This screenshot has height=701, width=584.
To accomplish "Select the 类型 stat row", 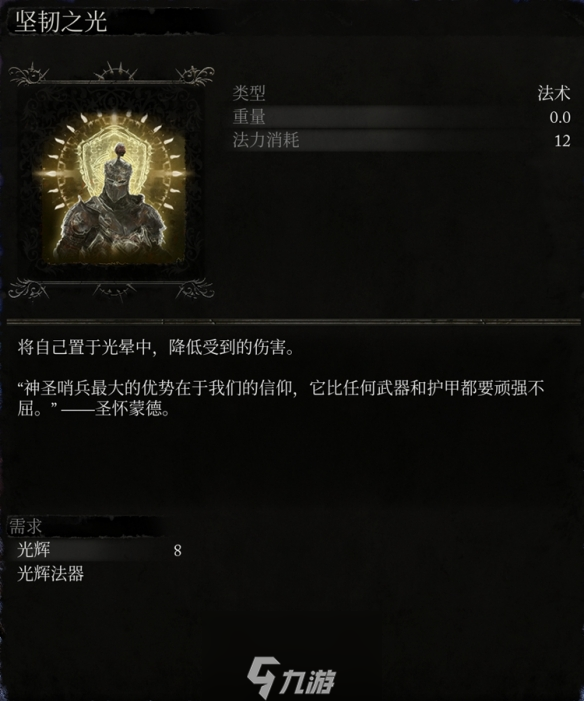I will 401,93.
